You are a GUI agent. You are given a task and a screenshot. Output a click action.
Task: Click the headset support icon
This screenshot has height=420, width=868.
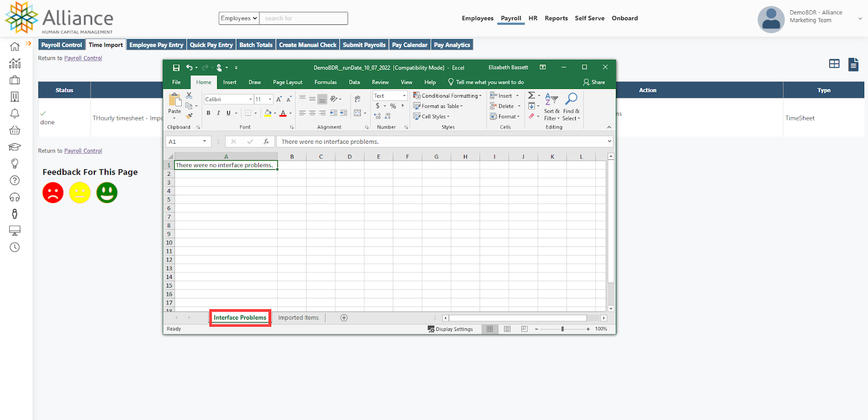(15, 197)
